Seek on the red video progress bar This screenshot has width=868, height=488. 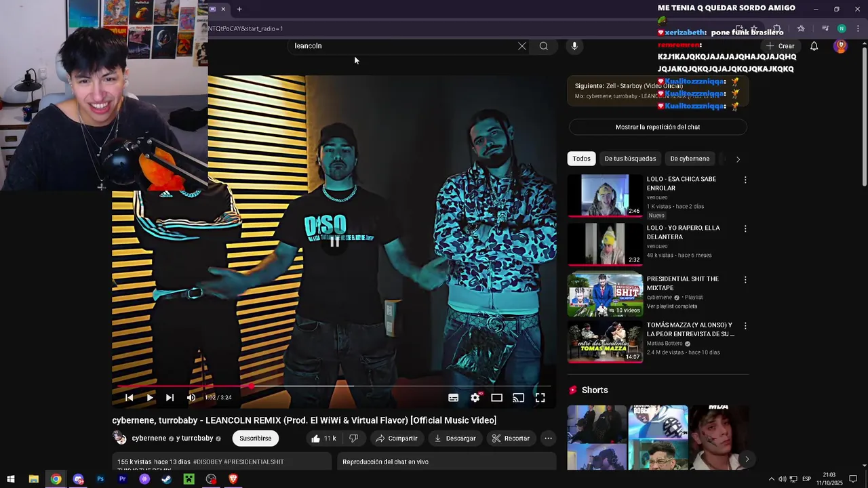(334, 386)
